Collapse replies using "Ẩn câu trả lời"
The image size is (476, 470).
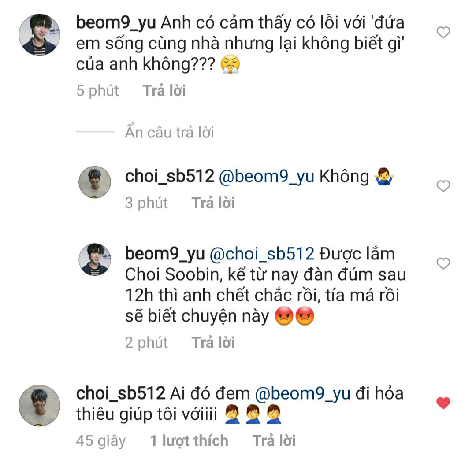[169, 132]
